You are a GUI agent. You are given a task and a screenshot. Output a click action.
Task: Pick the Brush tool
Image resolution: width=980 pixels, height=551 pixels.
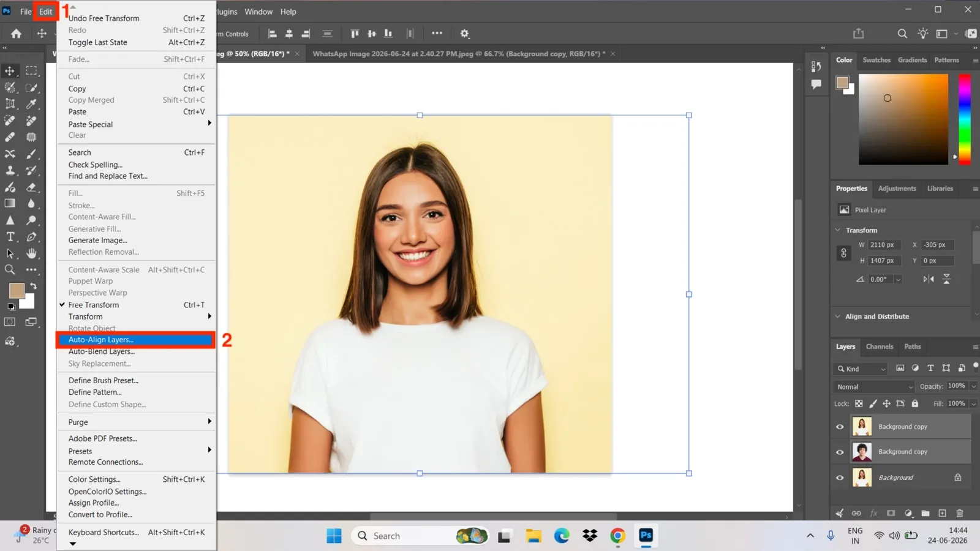pyautogui.click(x=31, y=154)
